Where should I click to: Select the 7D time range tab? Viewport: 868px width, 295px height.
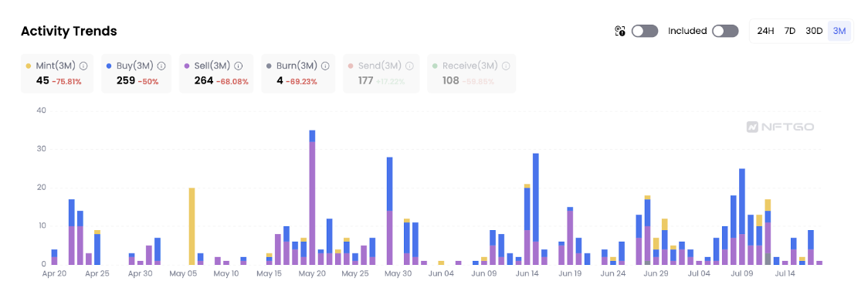(x=790, y=31)
